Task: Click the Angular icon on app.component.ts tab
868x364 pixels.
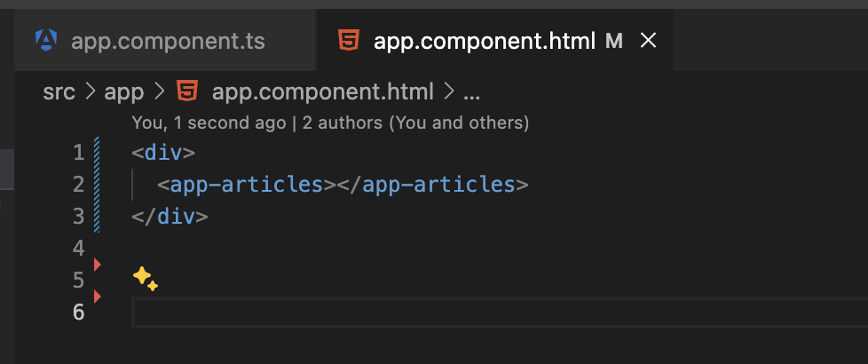Action: (45, 40)
